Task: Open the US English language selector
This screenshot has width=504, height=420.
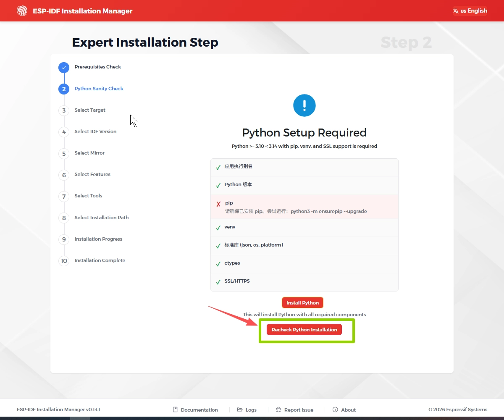Action: (x=470, y=11)
